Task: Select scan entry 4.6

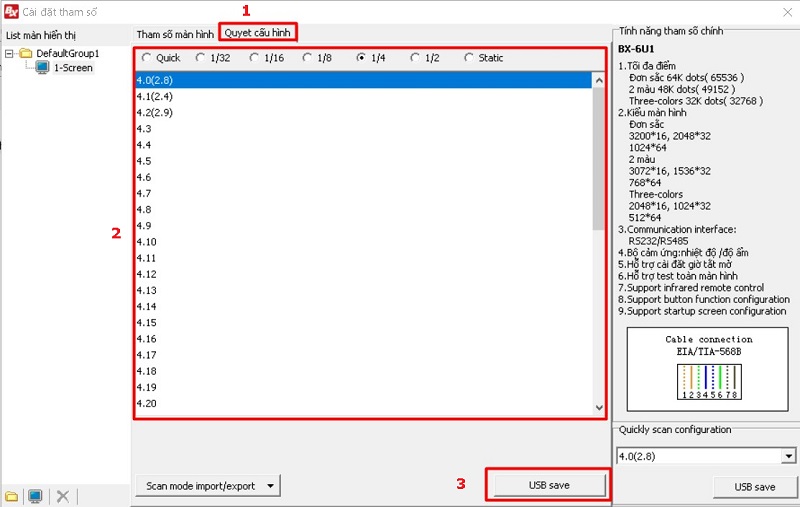Action: pyautogui.click(x=363, y=177)
